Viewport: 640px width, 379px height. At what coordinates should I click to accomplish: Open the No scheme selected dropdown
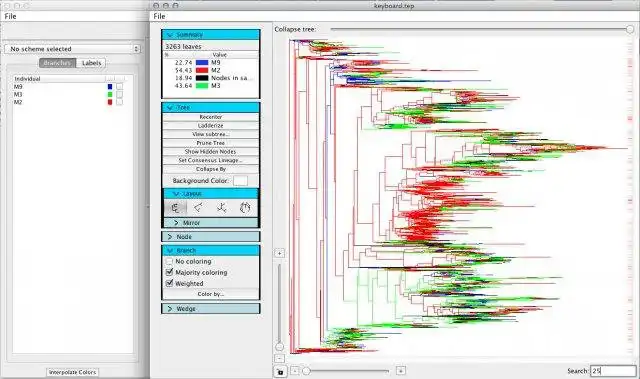tap(72, 49)
